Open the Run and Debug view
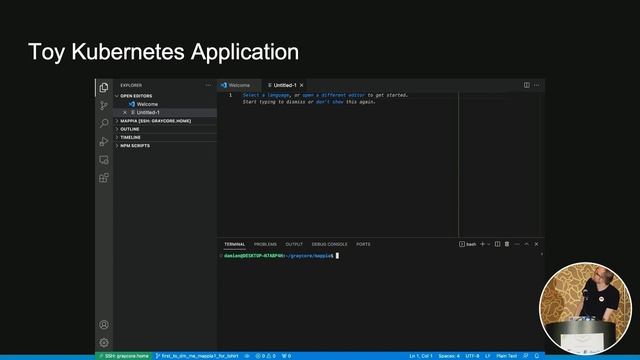Image resolution: width=640 pixels, height=360 pixels. 104,142
